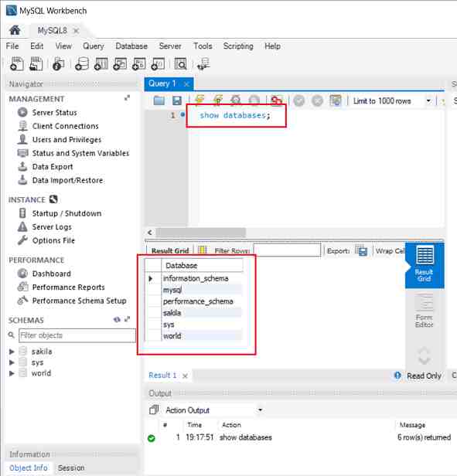Reconnect to DBMS toolbar icon
The width and height of the screenshot is (457, 476).
[x=203, y=63]
